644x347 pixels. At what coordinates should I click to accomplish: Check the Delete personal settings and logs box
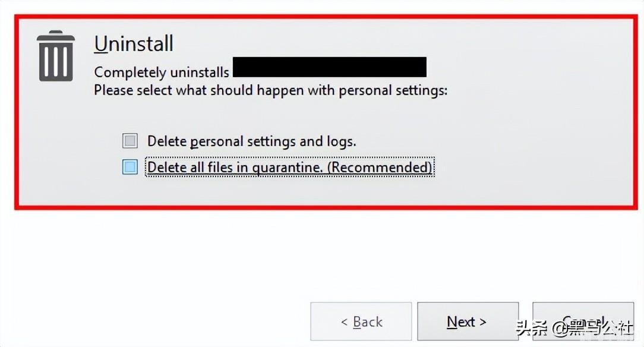click(130, 141)
